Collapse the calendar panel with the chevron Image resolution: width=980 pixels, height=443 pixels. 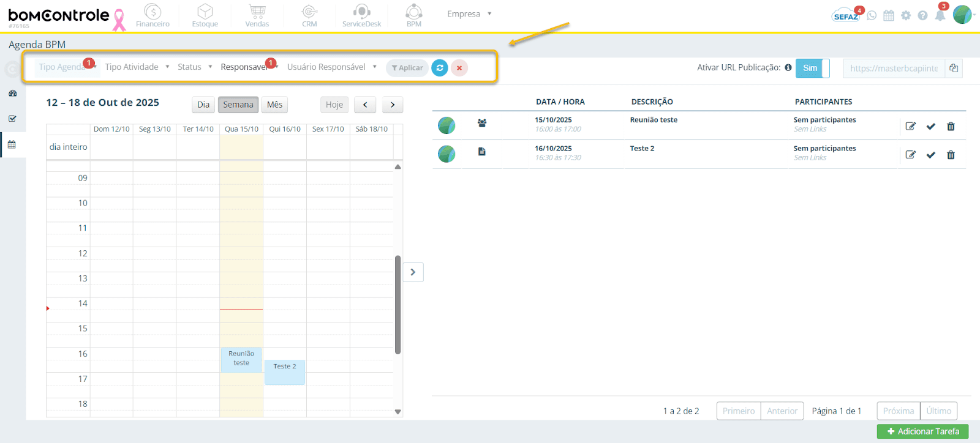point(413,272)
